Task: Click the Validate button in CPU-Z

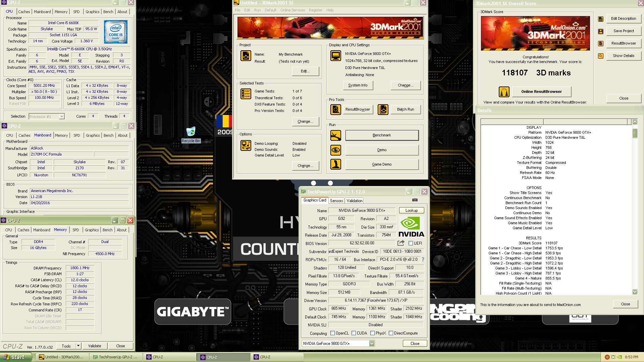Action: (x=95, y=346)
